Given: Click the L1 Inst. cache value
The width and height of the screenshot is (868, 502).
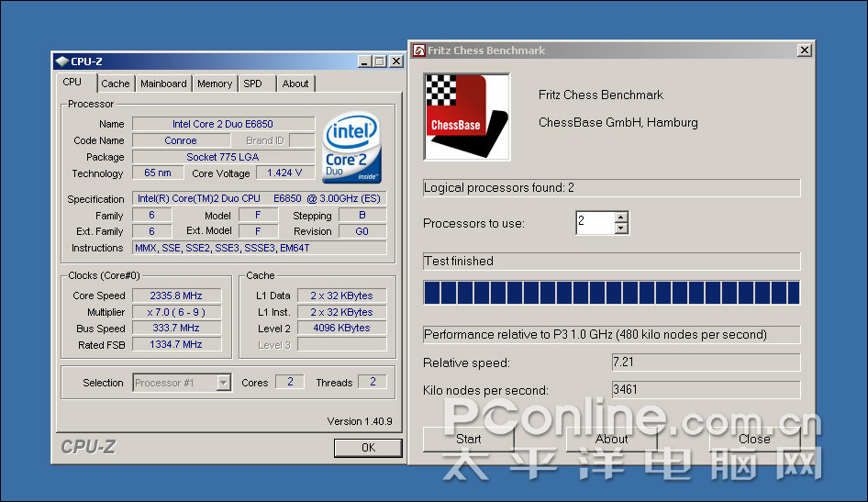Looking at the screenshot, I should pyautogui.click(x=341, y=312).
